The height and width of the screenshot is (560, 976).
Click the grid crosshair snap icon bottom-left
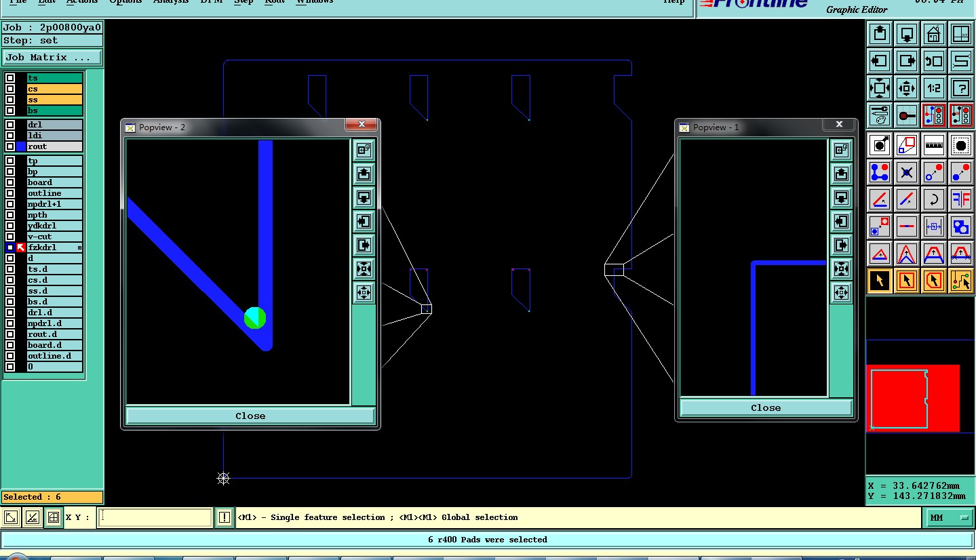click(53, 517)
